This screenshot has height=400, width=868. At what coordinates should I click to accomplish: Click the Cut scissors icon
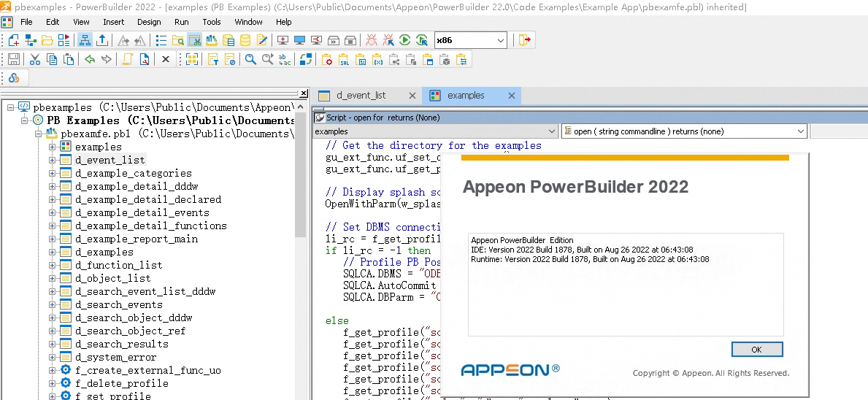point(34,59)
